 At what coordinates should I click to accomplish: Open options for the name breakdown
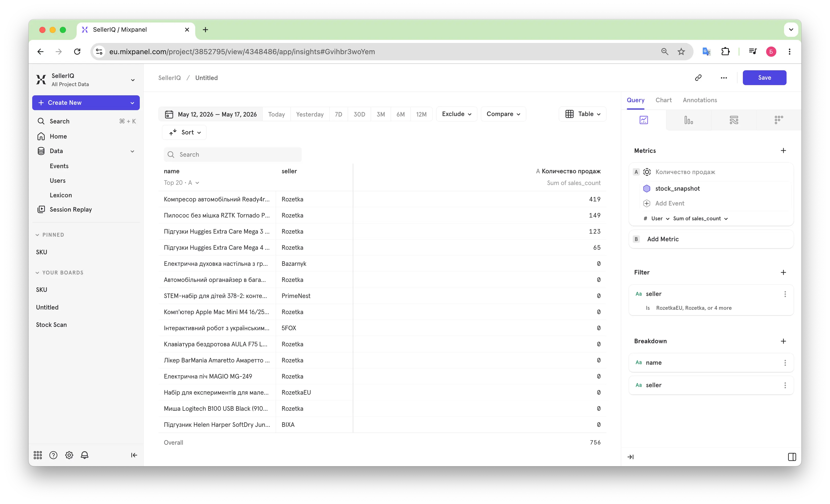coord(785,362)
